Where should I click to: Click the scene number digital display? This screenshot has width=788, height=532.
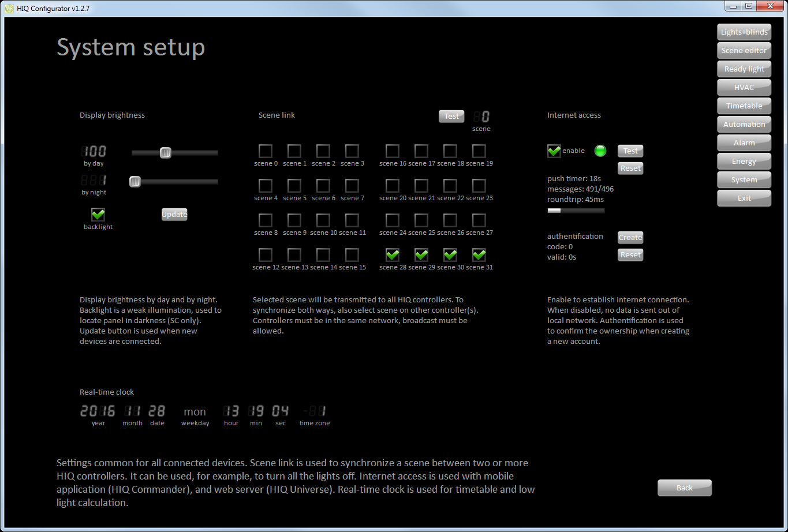[481, 117]
